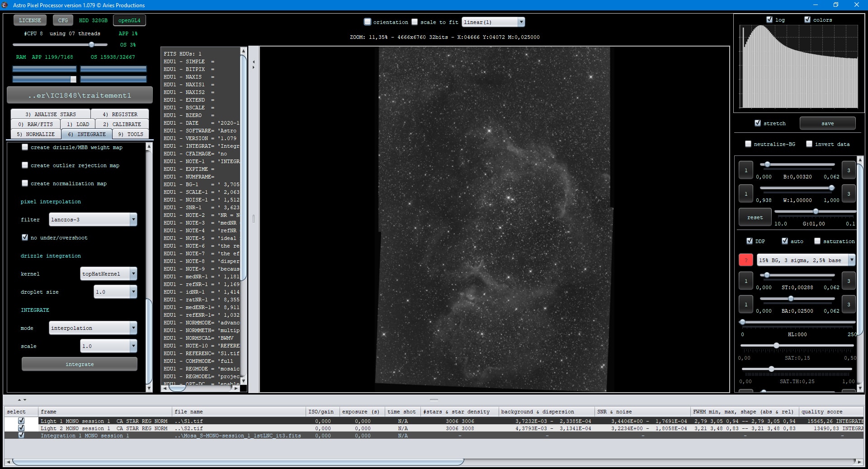
Task: Uncheck the no under/overshoot option
Action: coord(25,237)
